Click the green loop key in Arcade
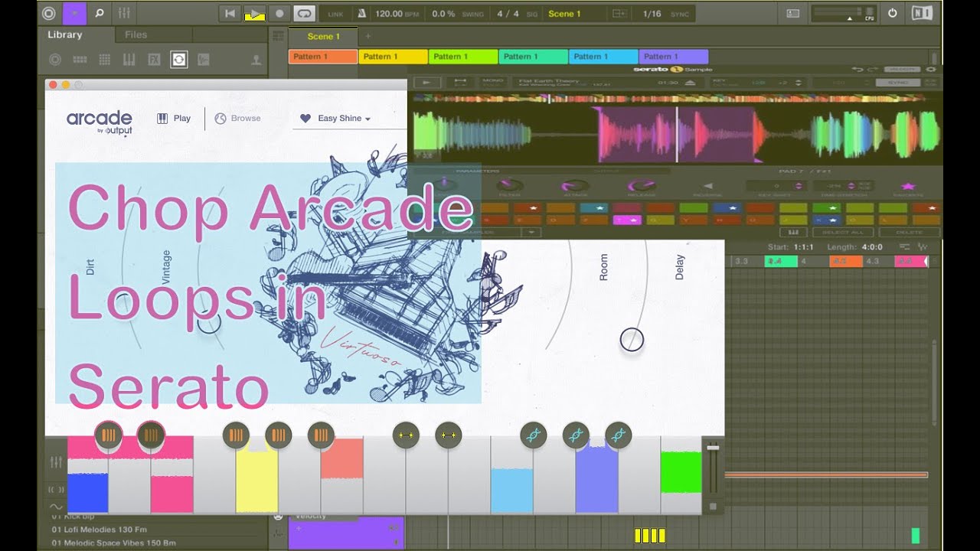The width and height of the screenshot is (980, 551). (681, 473)
